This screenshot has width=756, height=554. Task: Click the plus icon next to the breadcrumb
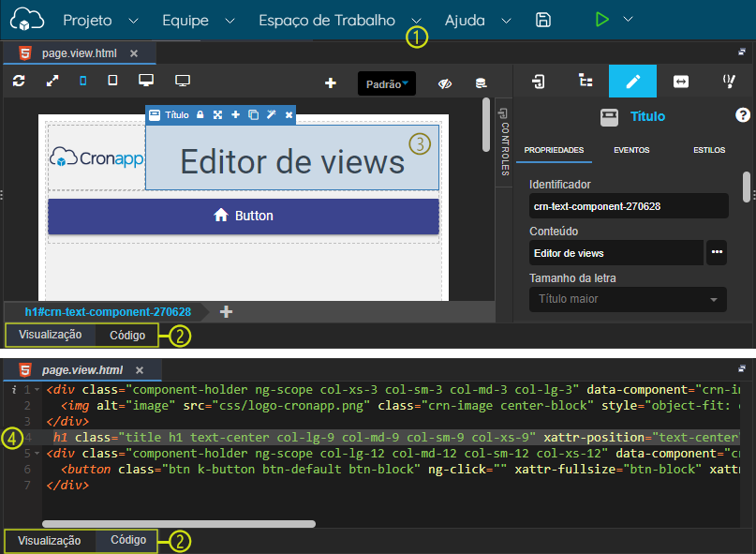226,312
